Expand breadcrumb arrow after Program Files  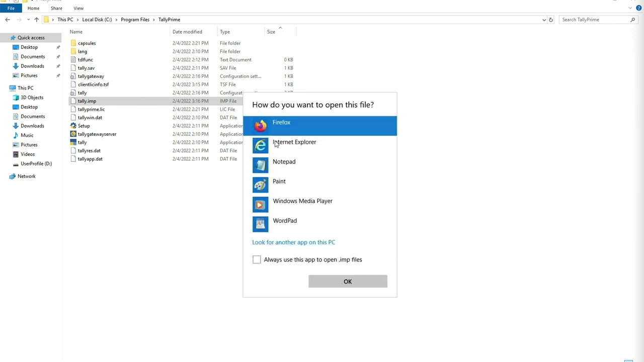[x=154, y=20]
